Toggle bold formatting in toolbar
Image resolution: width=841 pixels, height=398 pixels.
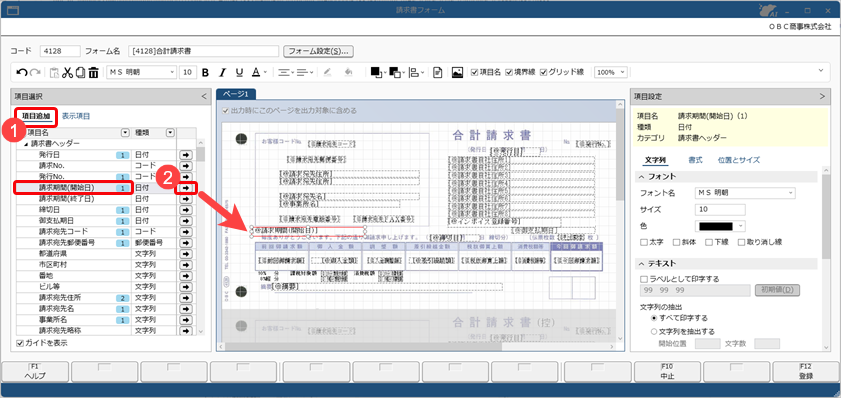coord(205,72)
